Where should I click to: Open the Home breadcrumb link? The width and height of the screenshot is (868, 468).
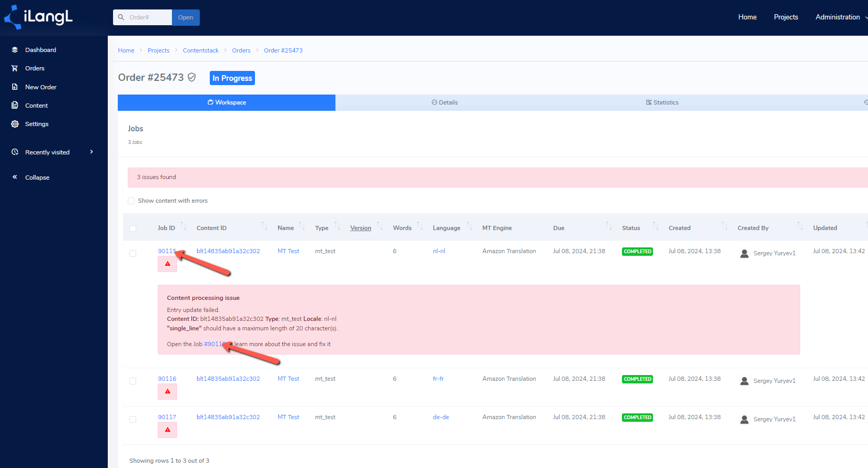tap(126, 50)
